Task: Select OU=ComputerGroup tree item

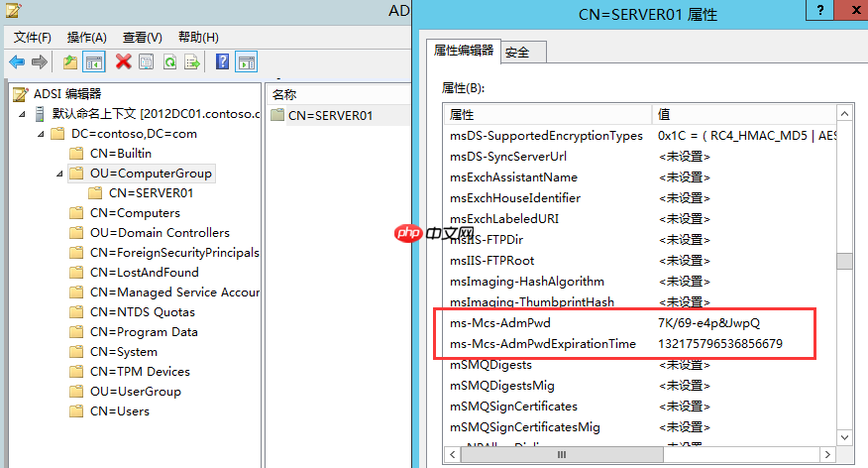Action: [151, 174]
